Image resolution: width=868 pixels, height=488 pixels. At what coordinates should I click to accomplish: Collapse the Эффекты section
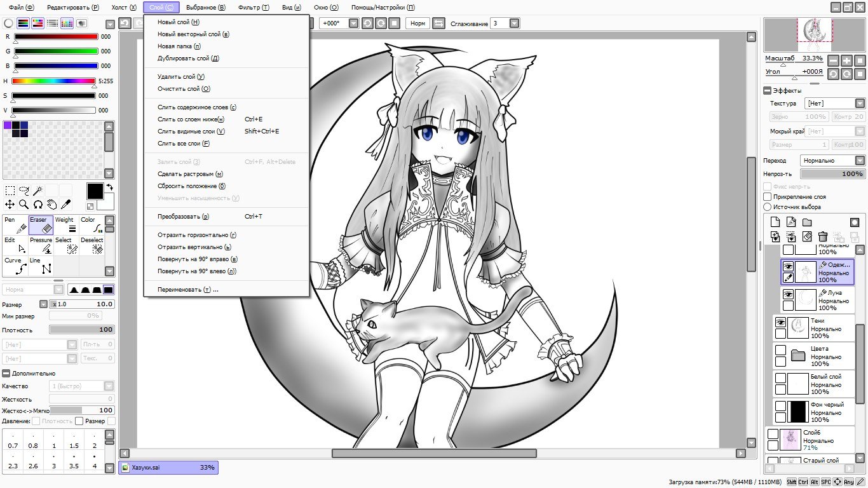pos(768,91)
